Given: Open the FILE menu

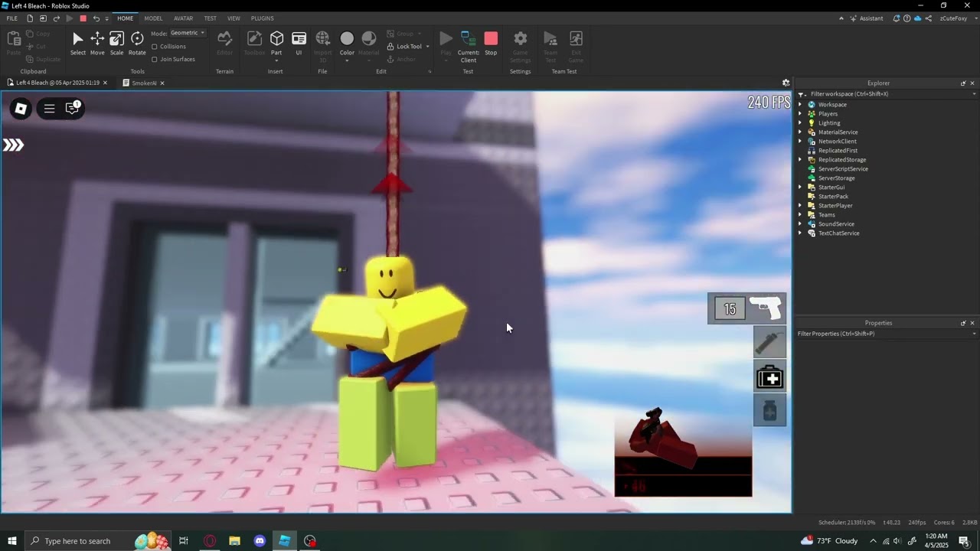Looking at the screenshot, I should click(12, 18).
